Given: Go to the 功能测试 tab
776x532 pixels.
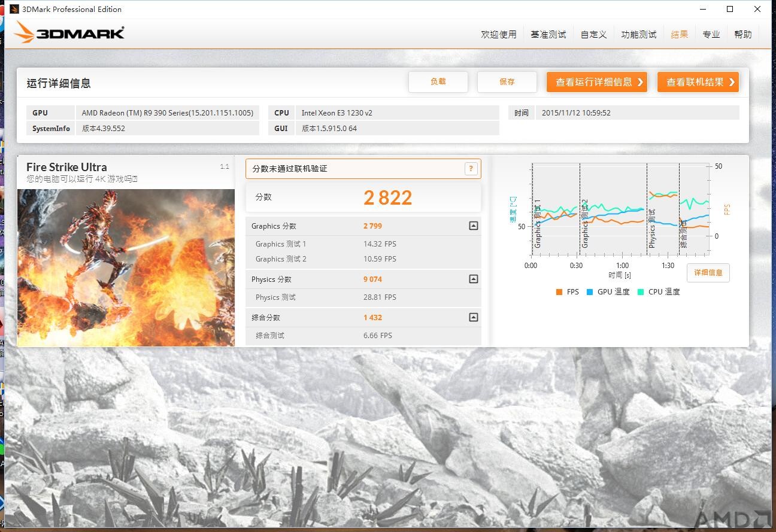Looking at the screenshot, I should click(x=639, y=35).
